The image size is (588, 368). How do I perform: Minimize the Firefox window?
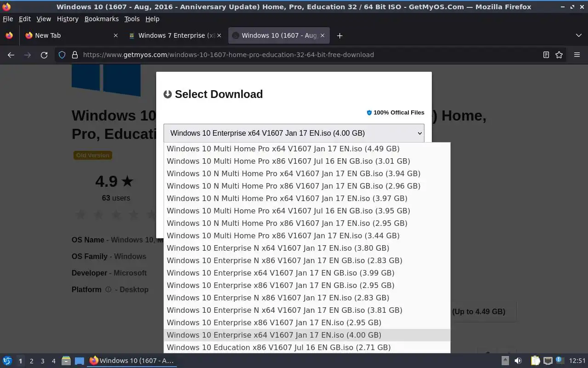563,7
